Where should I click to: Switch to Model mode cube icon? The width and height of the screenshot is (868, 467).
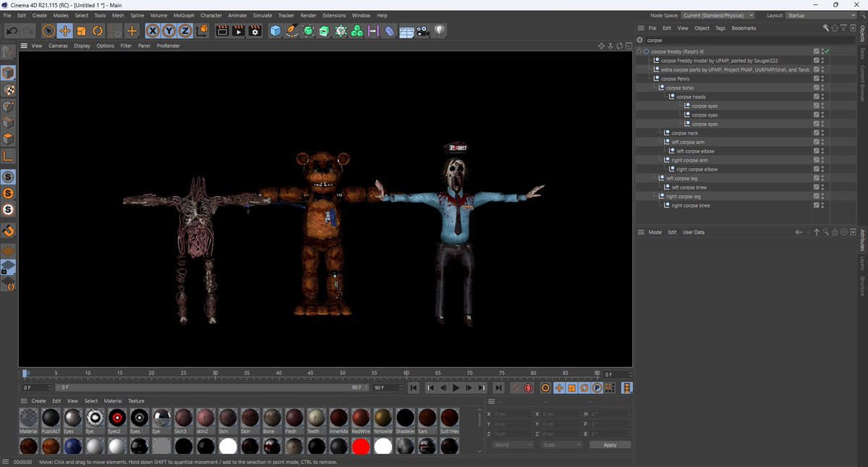[8, 72]
